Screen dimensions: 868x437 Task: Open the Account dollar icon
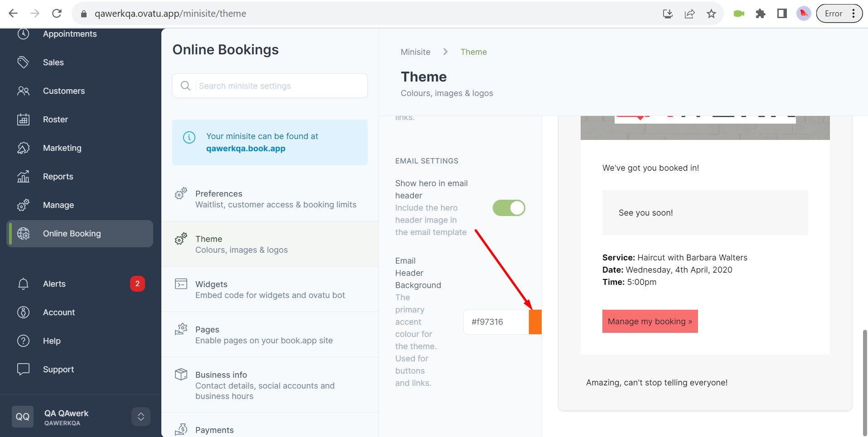point(23,312)
